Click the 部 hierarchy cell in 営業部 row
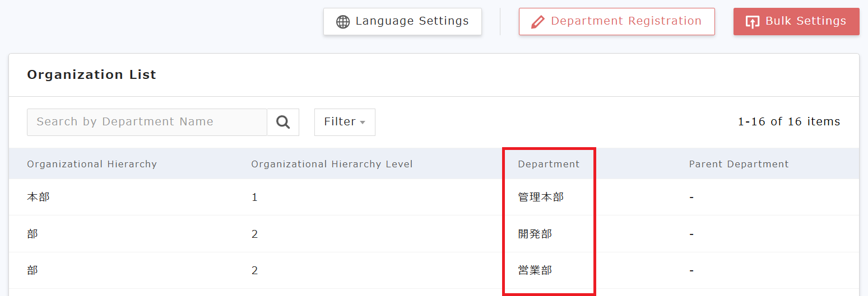This screenshot has width=868, height=296. tap(33, 270)
